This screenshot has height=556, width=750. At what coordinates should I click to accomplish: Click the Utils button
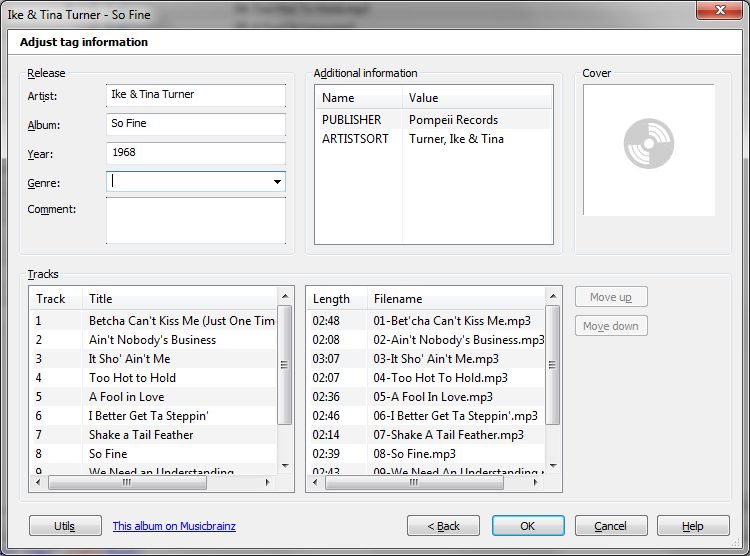[65, 526]
